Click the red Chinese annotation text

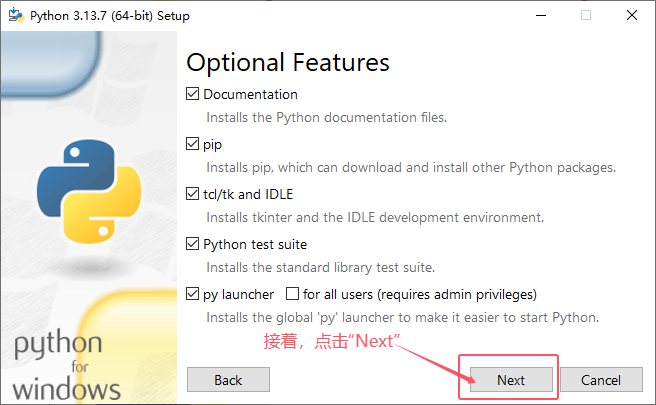click(332, 341)
